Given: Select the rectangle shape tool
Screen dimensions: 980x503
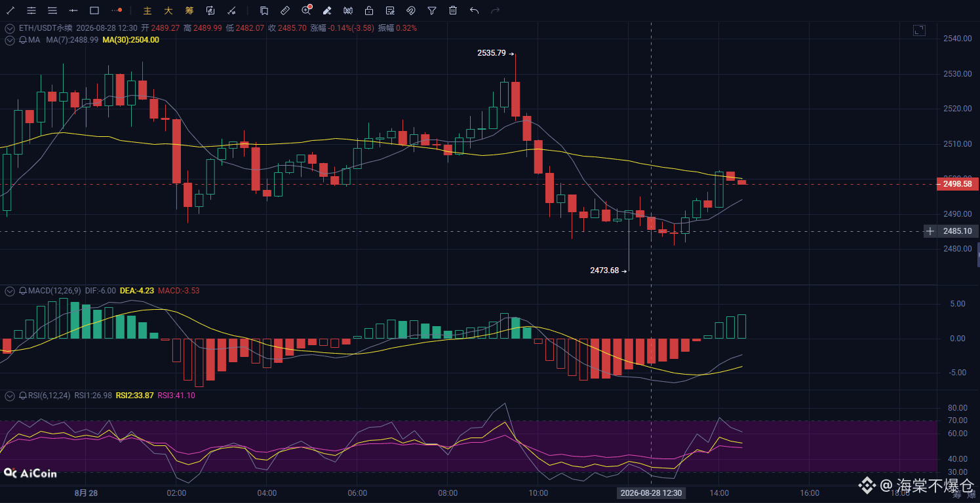Looking at the screenshot, I should pos(94,10).
